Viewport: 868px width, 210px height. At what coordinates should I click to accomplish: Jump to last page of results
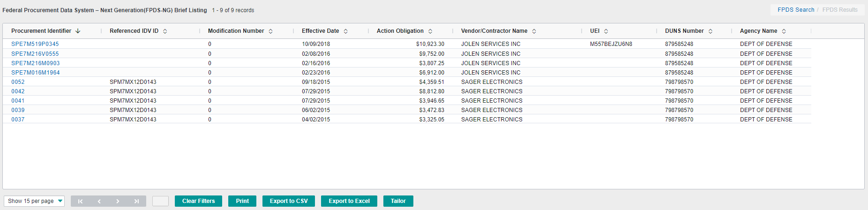(136, 201)
